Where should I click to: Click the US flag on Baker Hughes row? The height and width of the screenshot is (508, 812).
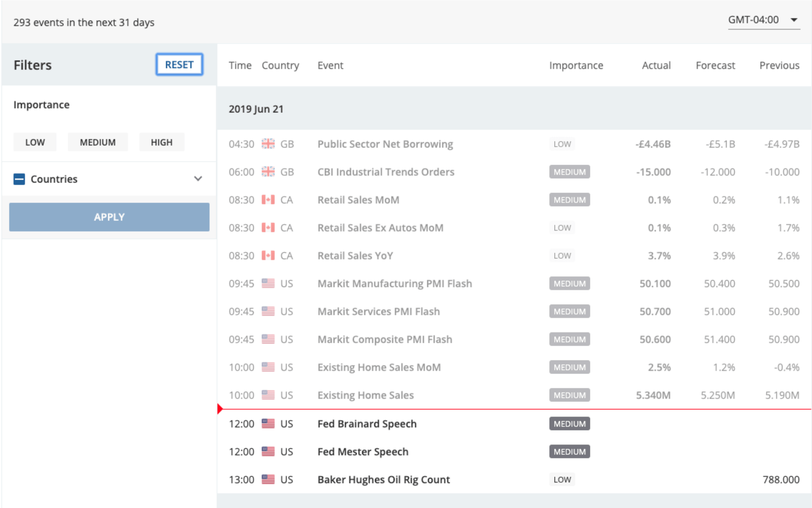[x=268, y=479]
